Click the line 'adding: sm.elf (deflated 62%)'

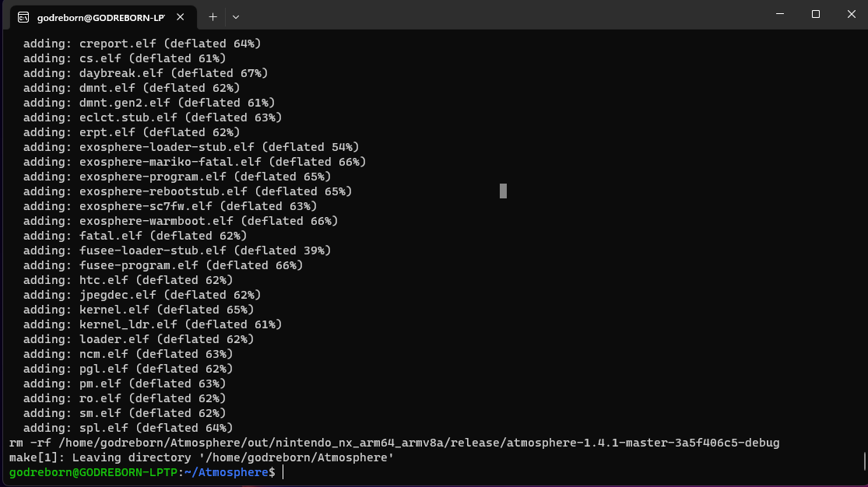pyautogui.click(x=125, y=413)
